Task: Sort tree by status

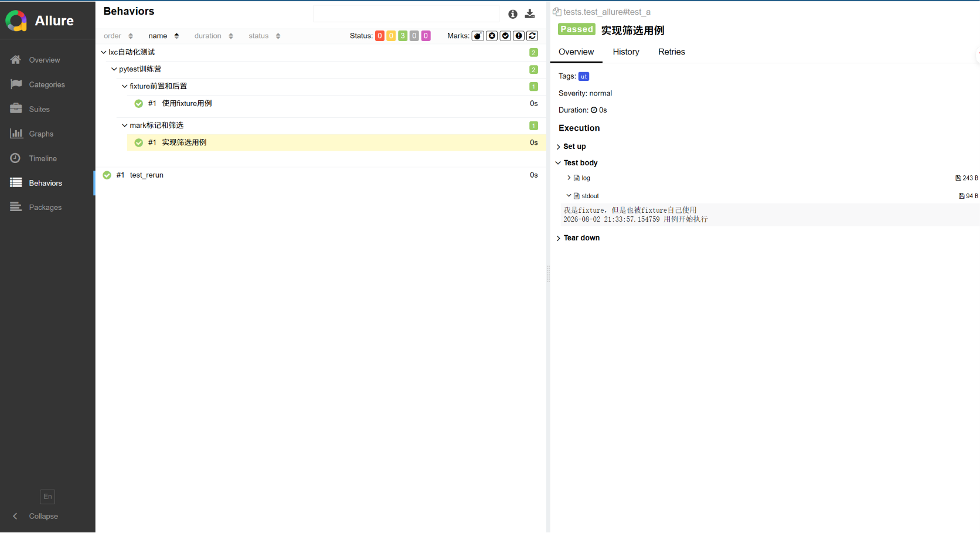Action: coord(264,36)
